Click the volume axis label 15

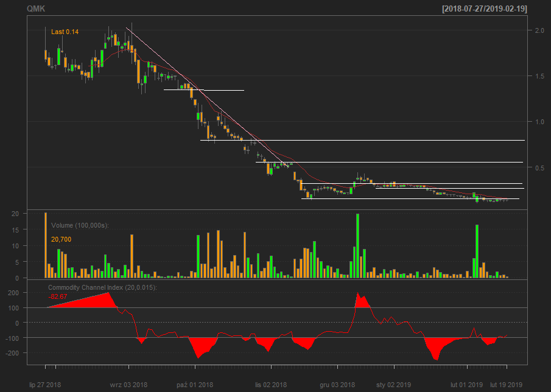15,229
